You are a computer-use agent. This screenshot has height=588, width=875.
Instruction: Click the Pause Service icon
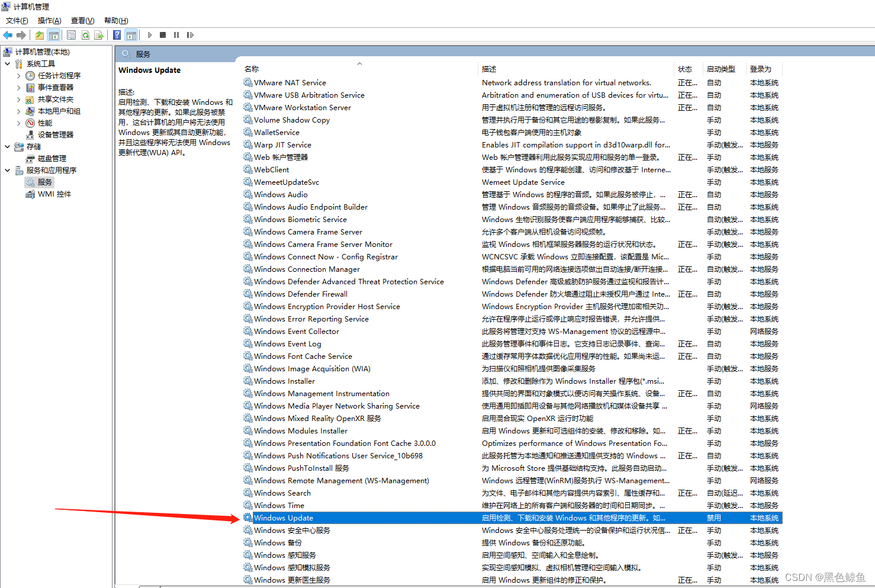[x=176, y=35]
